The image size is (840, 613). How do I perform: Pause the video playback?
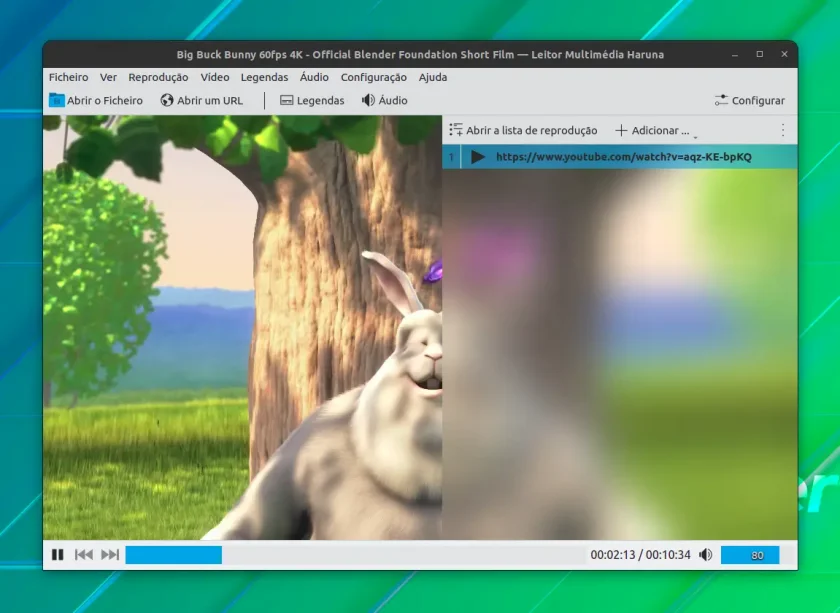pyautogui.click(x=58, y=555)
